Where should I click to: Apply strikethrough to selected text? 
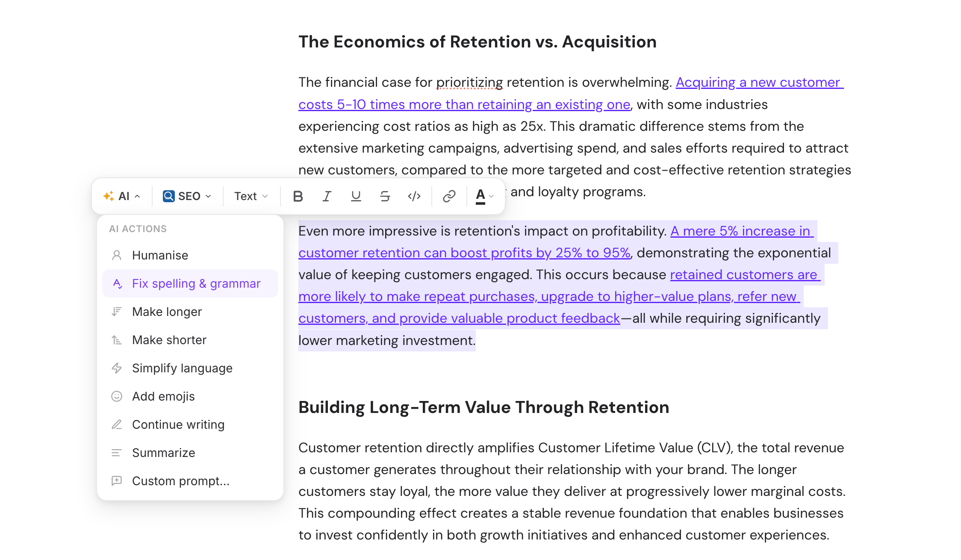coord(385,196)
